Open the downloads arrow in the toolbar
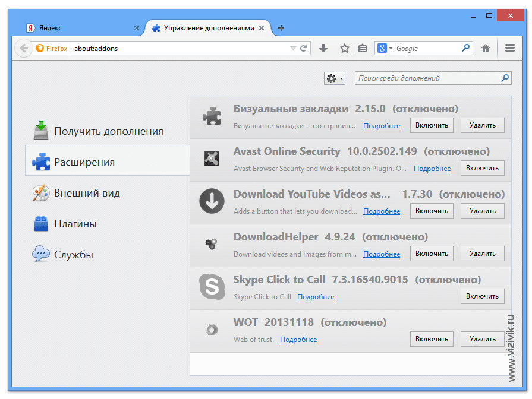 [323, 49]
